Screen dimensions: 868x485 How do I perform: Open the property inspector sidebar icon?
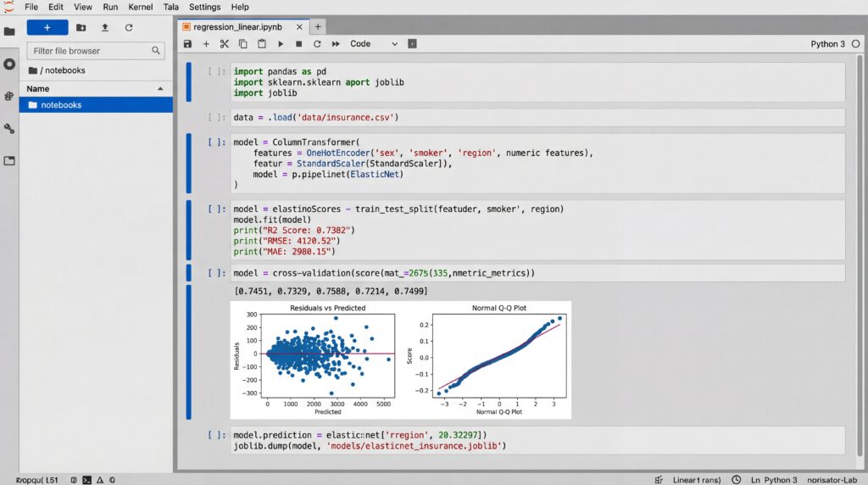click(9, 128)
